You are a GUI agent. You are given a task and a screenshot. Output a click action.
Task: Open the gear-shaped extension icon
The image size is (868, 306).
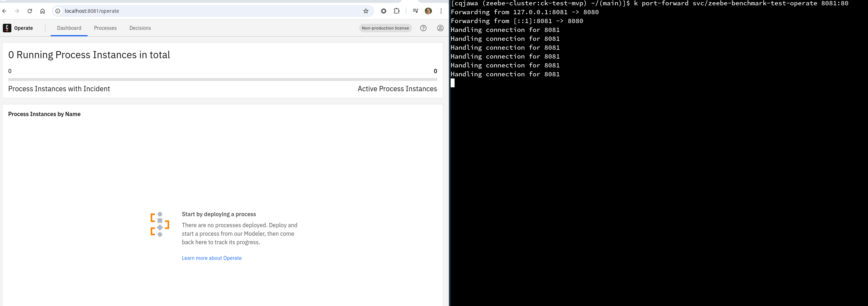384,11
